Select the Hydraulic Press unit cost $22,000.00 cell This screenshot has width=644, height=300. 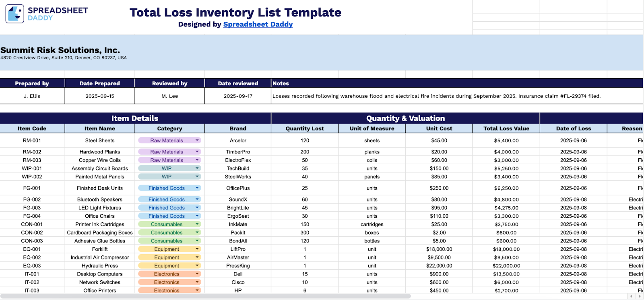pos(439,266)
